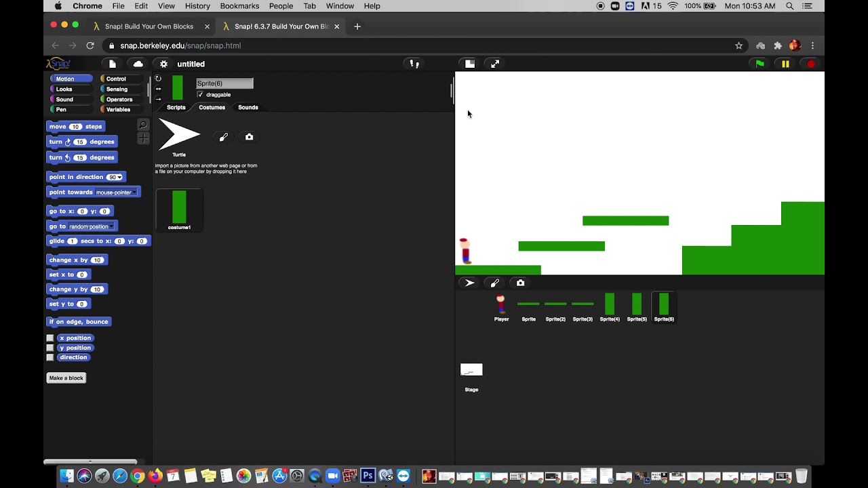Viewport: 868px width, 488px height.
Task: Switch to the Scripts tab
Action: [176, 107]
